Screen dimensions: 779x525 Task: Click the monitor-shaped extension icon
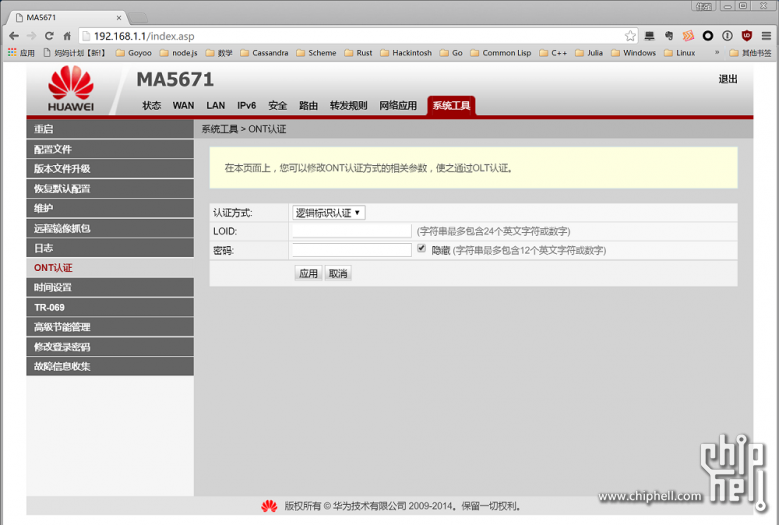(x=649, y=36)
